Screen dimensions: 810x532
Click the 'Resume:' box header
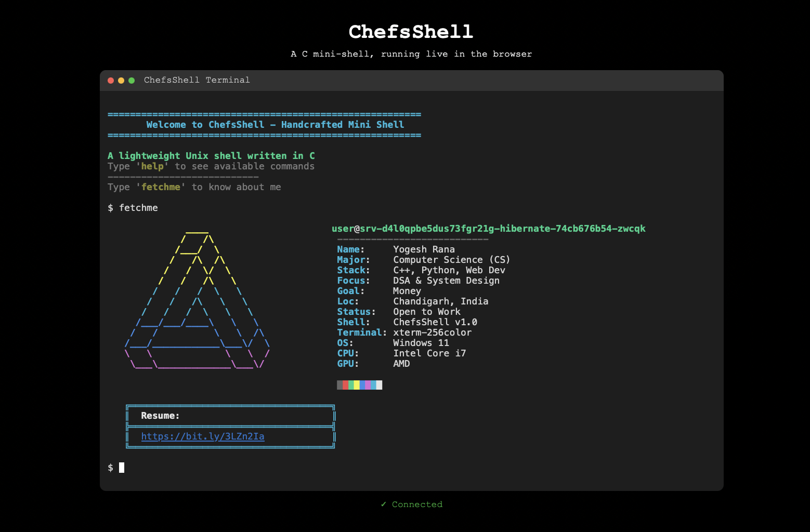tap(160, 416)
